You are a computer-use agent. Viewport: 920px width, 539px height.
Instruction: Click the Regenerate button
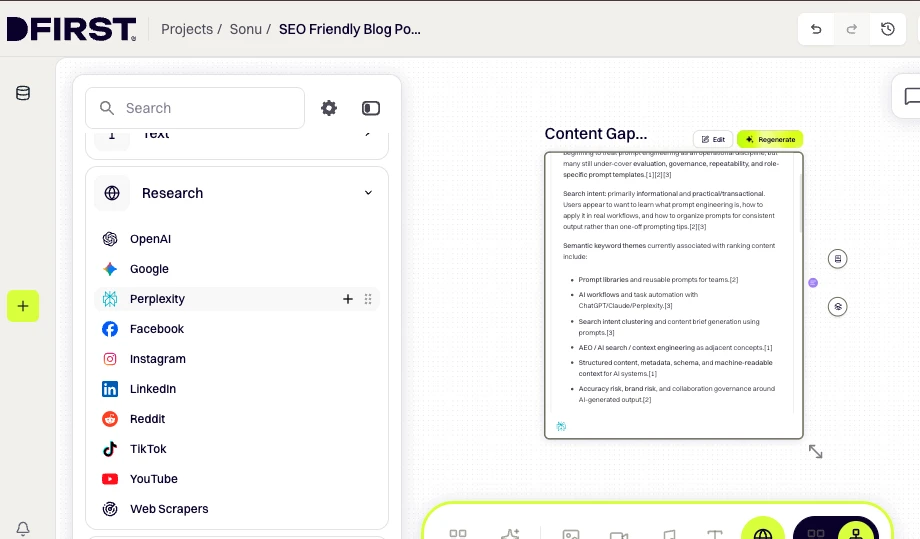tap(770, 140)
